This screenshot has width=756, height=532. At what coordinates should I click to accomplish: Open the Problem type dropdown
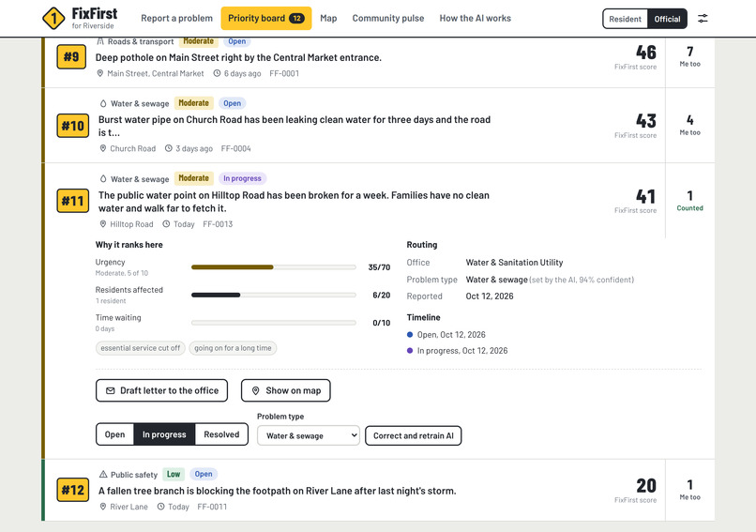pyautogui.click(x=308, y=435)
